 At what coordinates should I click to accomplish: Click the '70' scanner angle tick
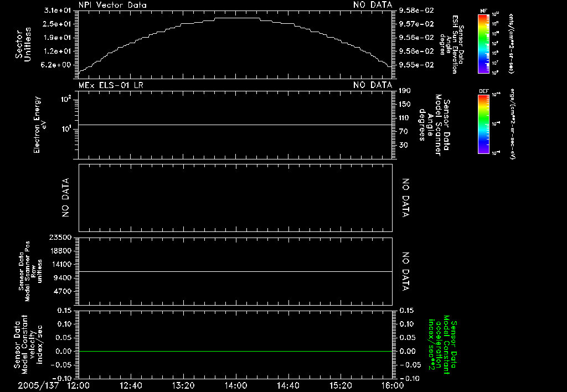[x=404, y=132]
